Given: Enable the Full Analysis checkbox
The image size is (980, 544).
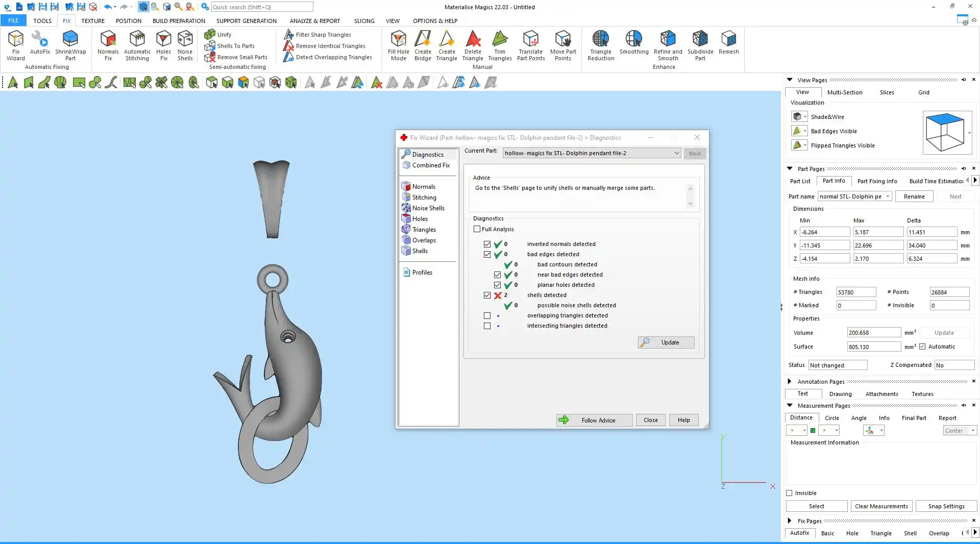Looking at the screenshot, I should pos(477,229).
